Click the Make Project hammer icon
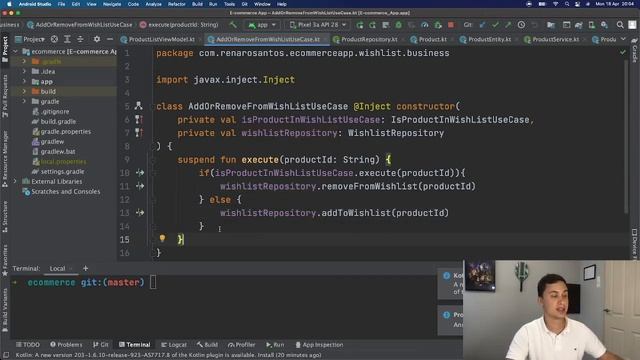 coord(233,25)
